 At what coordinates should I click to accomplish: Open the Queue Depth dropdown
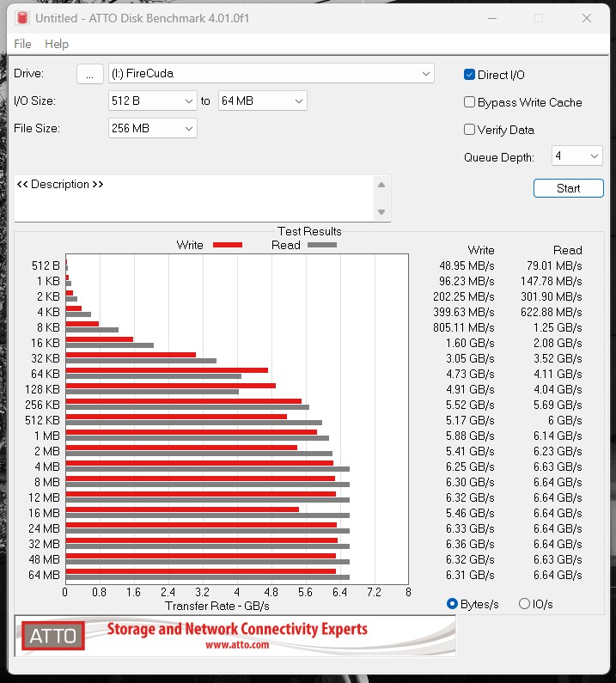click(x=576, y=156)
